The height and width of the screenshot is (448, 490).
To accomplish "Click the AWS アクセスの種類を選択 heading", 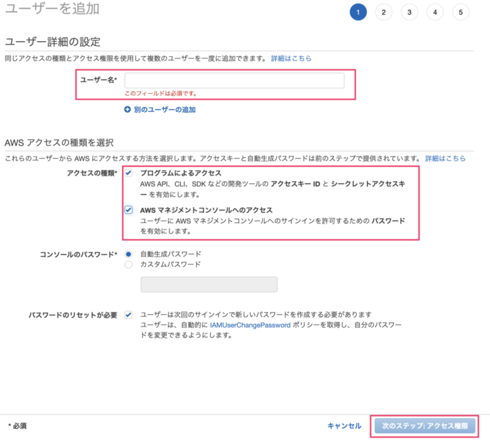I will pyautogui.click(x=59, y=143).
